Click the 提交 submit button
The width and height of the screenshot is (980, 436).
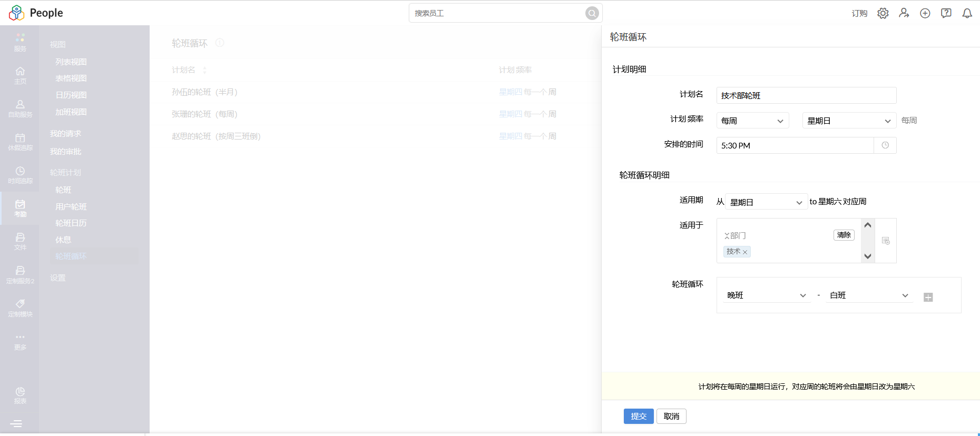click(638, 416)
